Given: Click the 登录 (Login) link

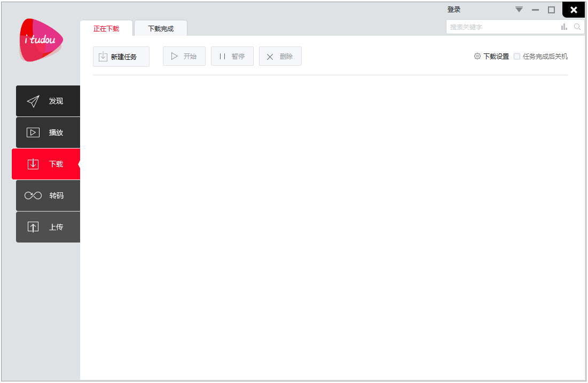Looking at the screenshot, I should point(454,10).
